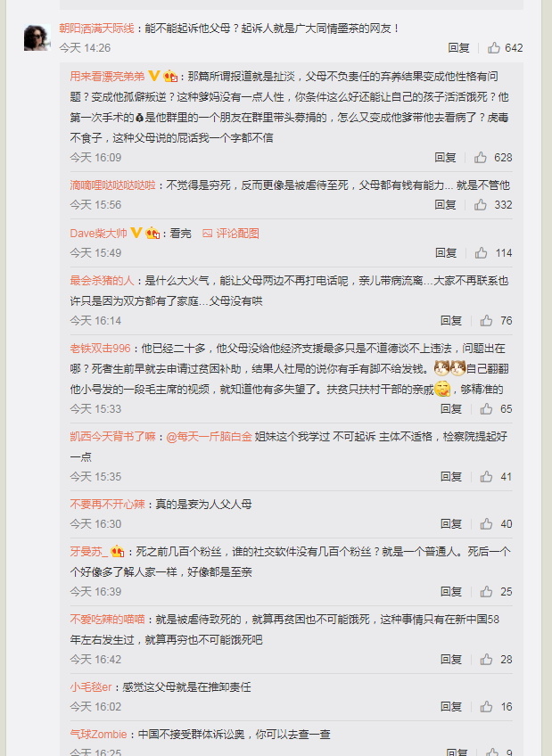
Task: Visit @每天一斤脑白金 mentioned user
Action: pos(210,436)
